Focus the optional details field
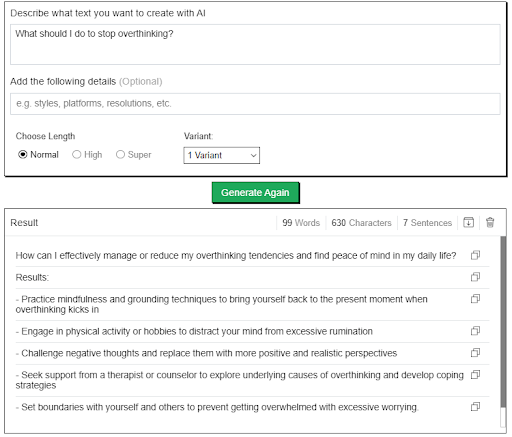 pos(255,104)
